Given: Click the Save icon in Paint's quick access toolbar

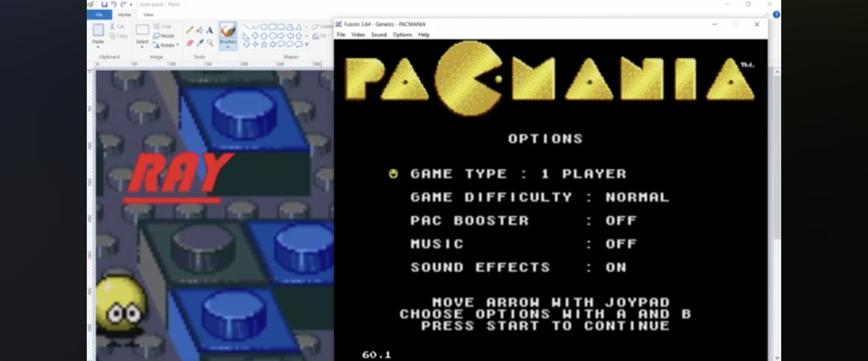Looking at the screenshot, I should pos(104,4).
